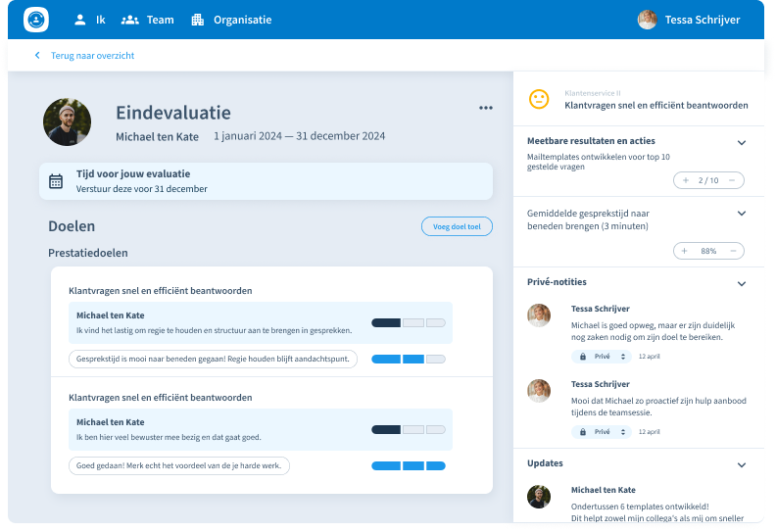Open the Ik menu
This screenshot has height=532, width=776.
point(89,20)
